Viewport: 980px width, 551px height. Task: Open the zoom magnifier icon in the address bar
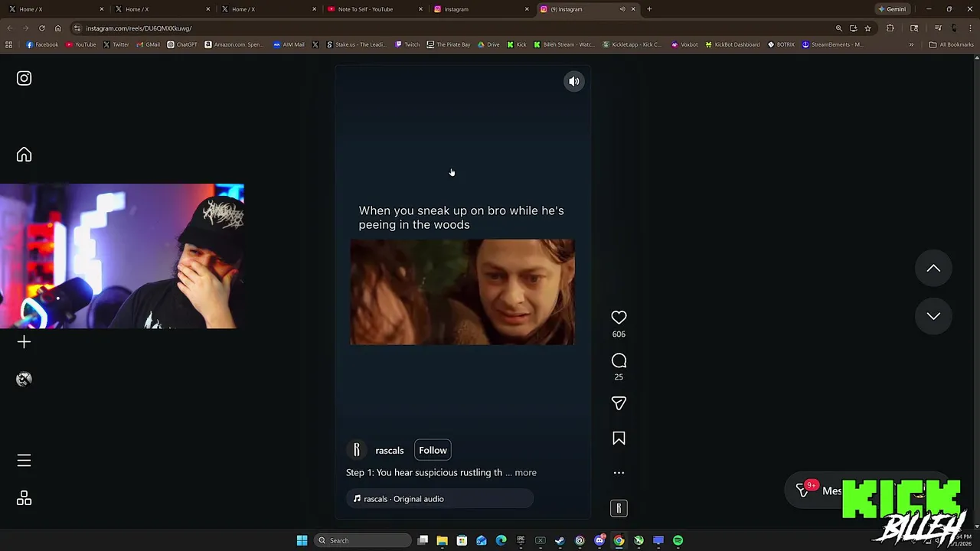[839, 28]
